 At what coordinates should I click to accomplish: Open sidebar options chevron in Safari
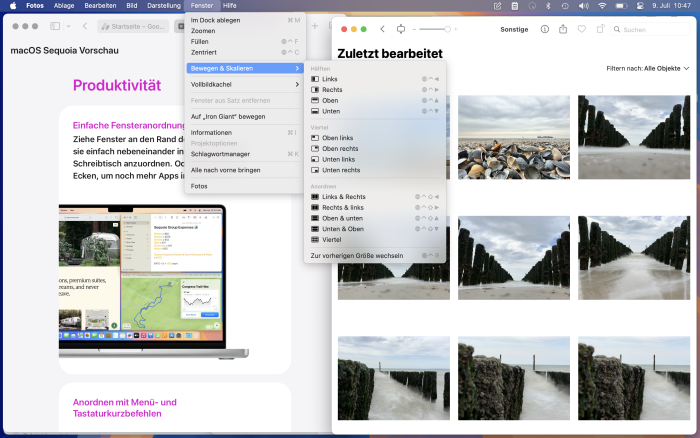68,26
